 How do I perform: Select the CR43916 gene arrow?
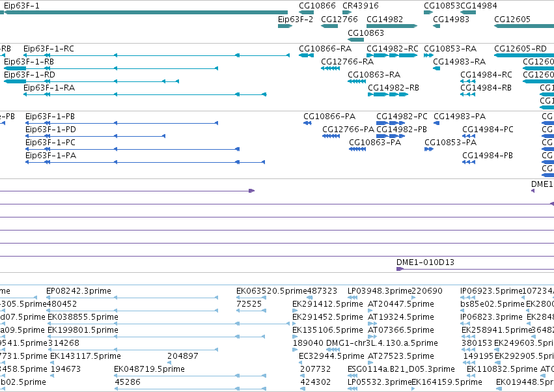[x=347, y=12]
